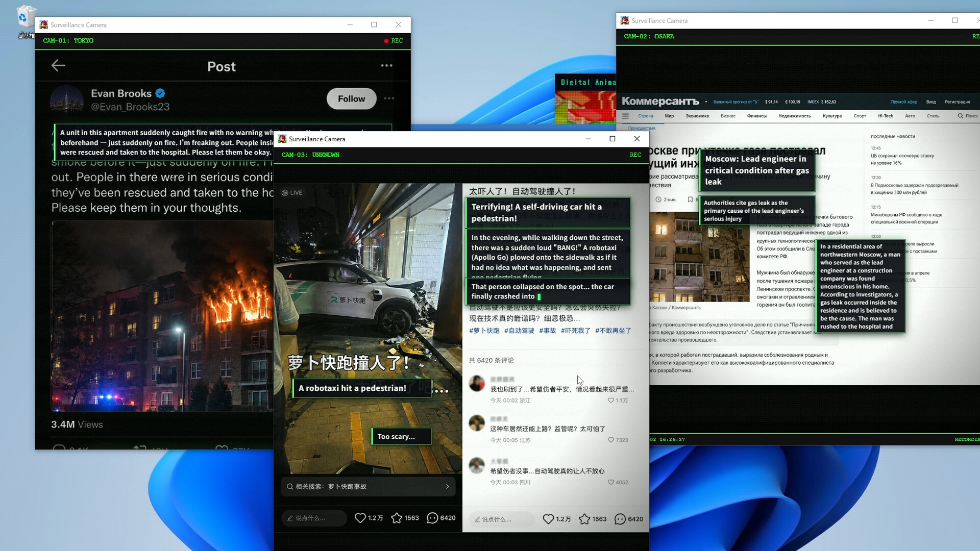The height and width of the screenshot is (551, 980).
Task: Select the Страна navigation tab
Action: point(646,116)
